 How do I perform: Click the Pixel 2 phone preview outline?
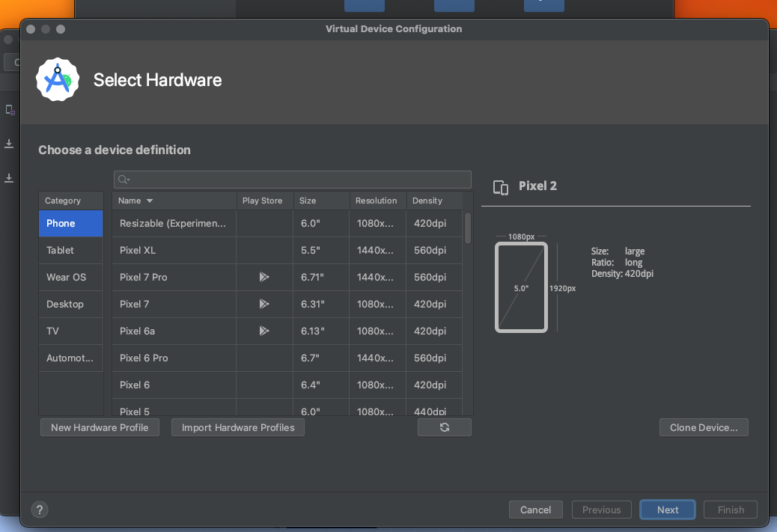click(521, 287)
